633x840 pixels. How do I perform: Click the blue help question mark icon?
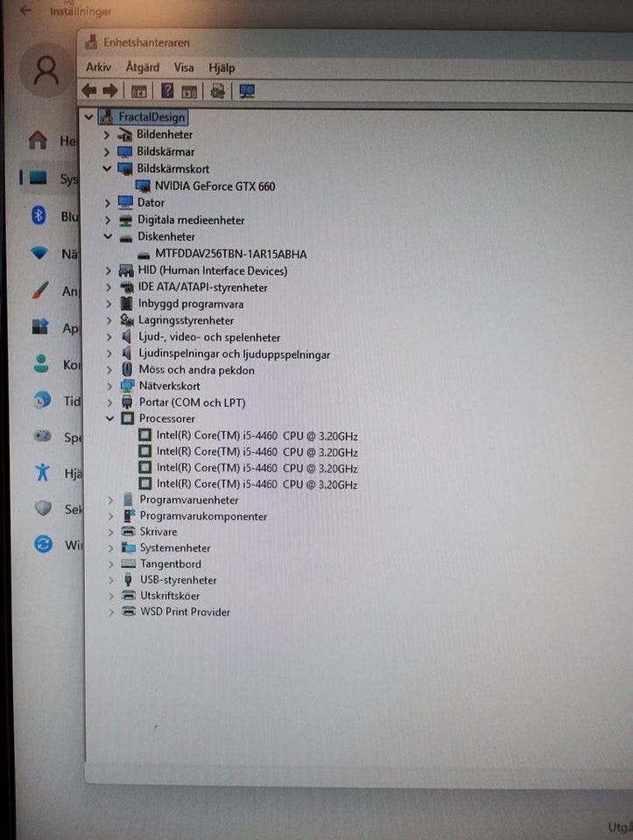167,91
